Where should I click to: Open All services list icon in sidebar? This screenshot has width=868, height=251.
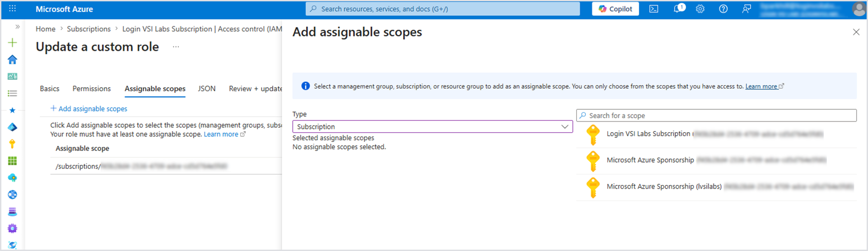13,93
